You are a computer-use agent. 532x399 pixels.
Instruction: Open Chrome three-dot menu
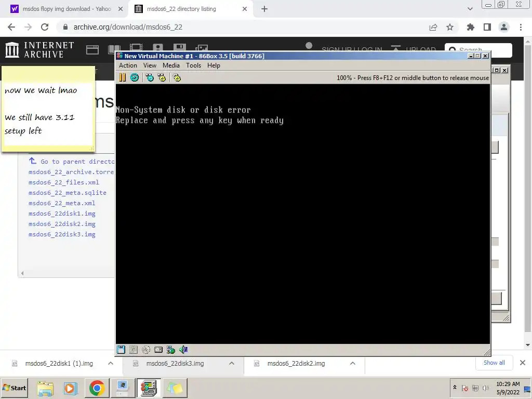(x=521, y=27)
